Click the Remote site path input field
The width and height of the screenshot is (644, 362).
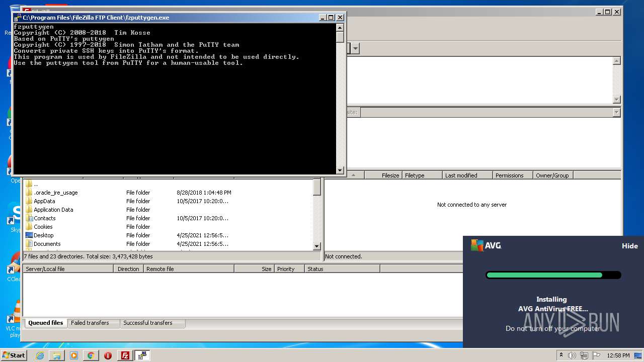[487, 112]
